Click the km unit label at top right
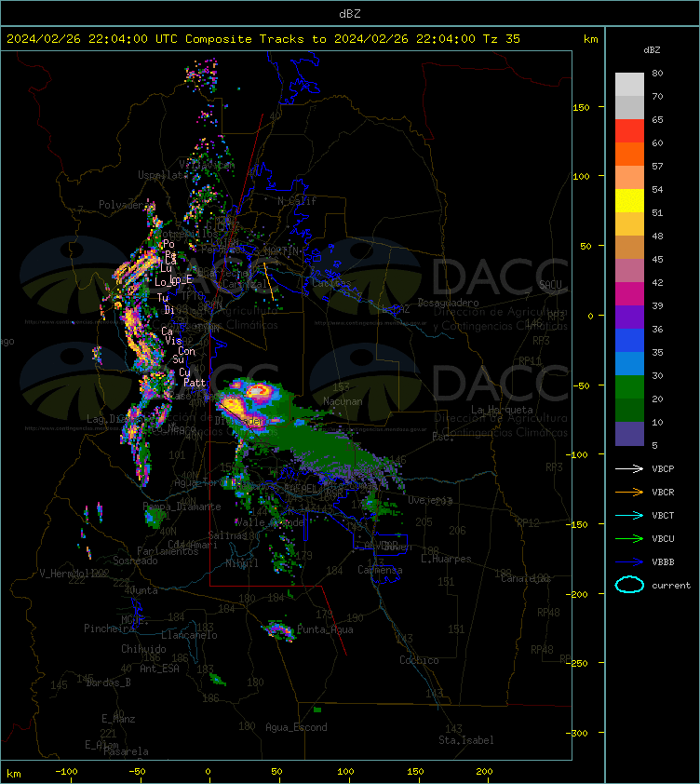 590,39
